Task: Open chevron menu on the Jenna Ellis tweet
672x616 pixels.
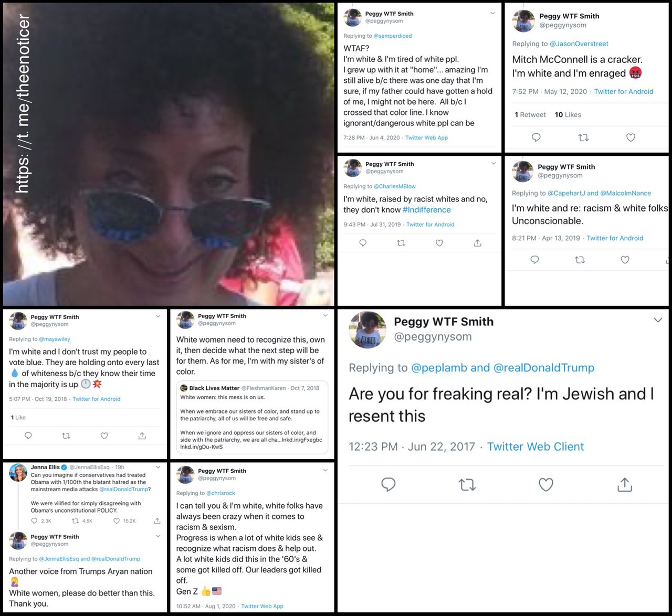Action: (158, 467)
